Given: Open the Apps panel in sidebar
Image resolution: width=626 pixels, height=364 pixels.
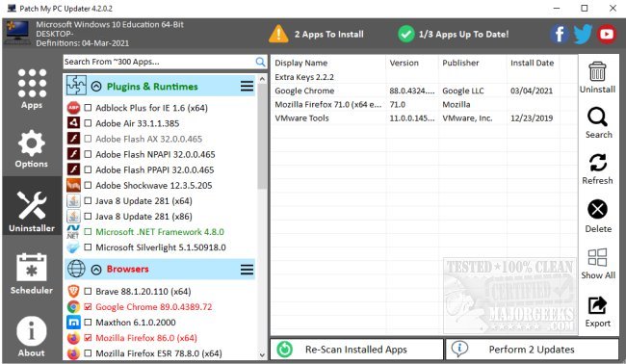Looking at the screenshot, I should (32, 89).
